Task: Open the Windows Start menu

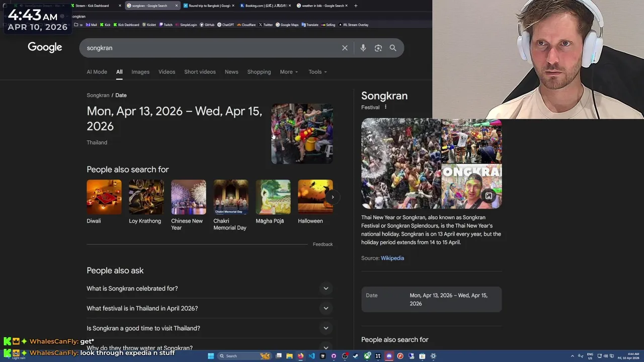Action: tap(211, 356)
